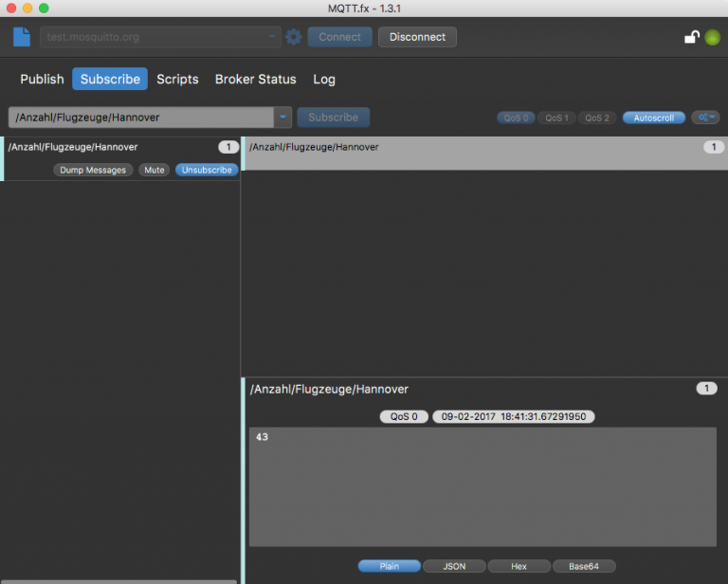Click the topic input field
The image size is (728, 584).
[141, 118]
